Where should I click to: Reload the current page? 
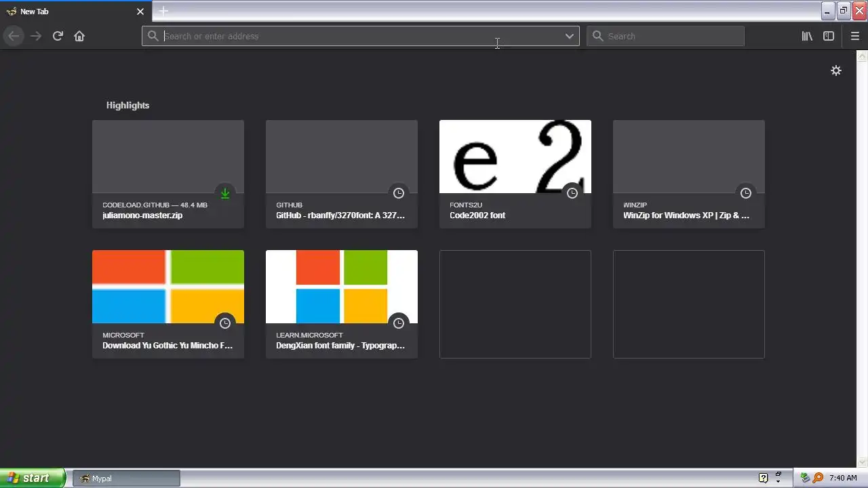[x=58, y=36]
